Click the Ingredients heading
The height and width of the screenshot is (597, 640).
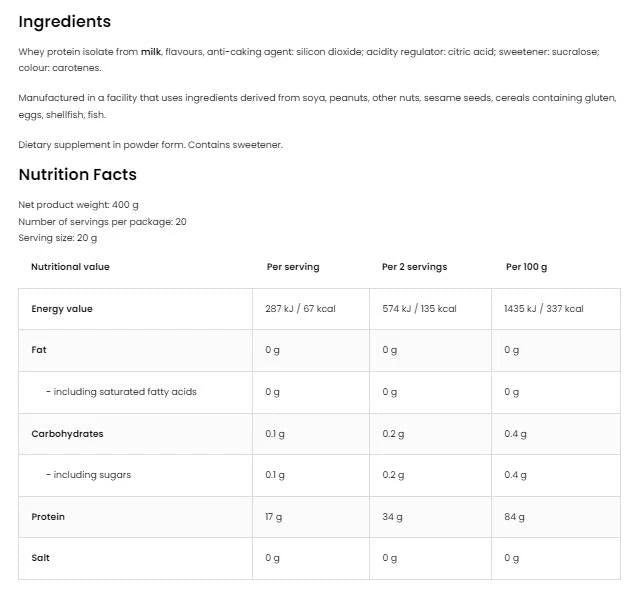[65, 22]
